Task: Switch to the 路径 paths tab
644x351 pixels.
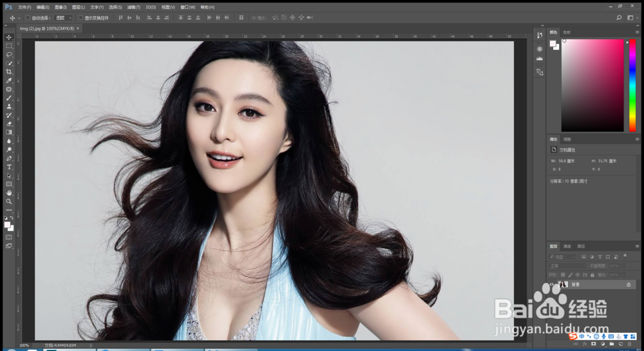Action: point(581,246)
